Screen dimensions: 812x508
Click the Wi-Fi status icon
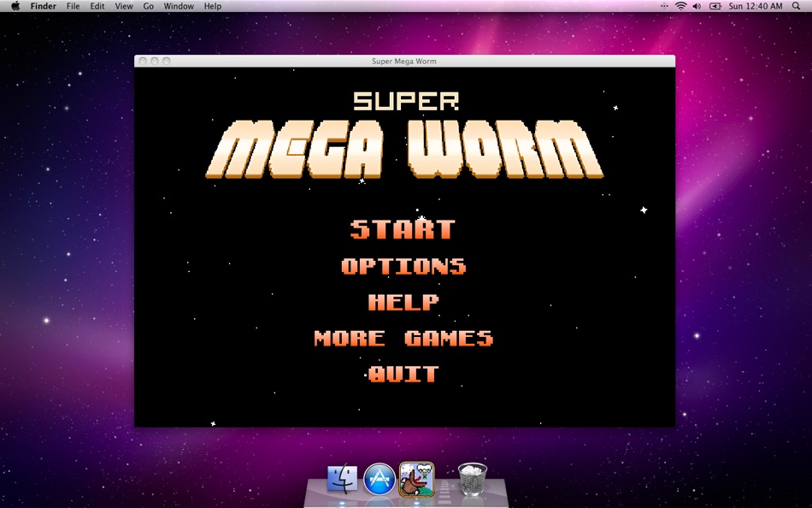(x=681, y=6)
